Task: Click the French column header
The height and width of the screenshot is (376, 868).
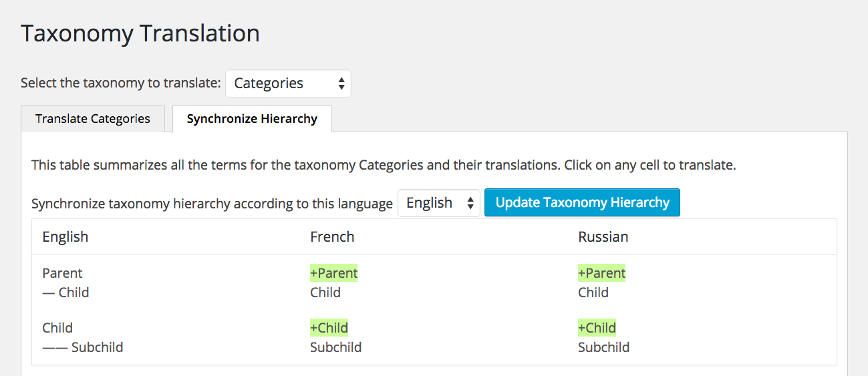Action: [332, 237]
